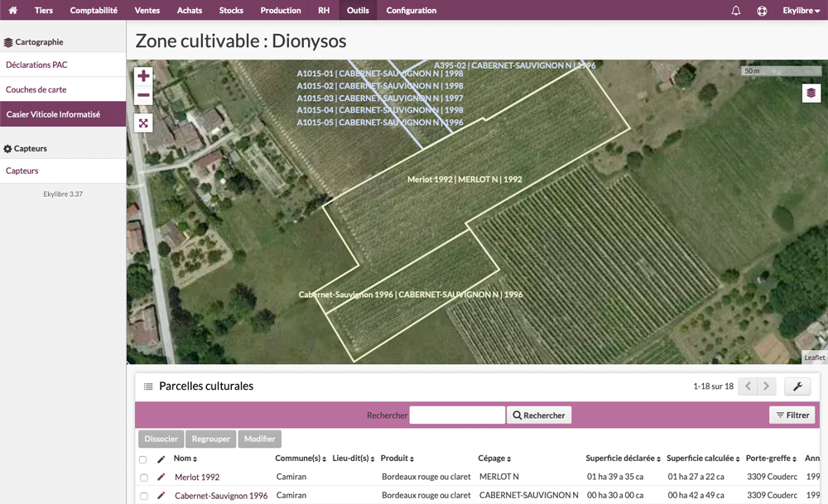This screenshot has height=504, width=828.
Task: Edit the Cabernet-Sauvignon 1996 row pencil
Action: 161,496
